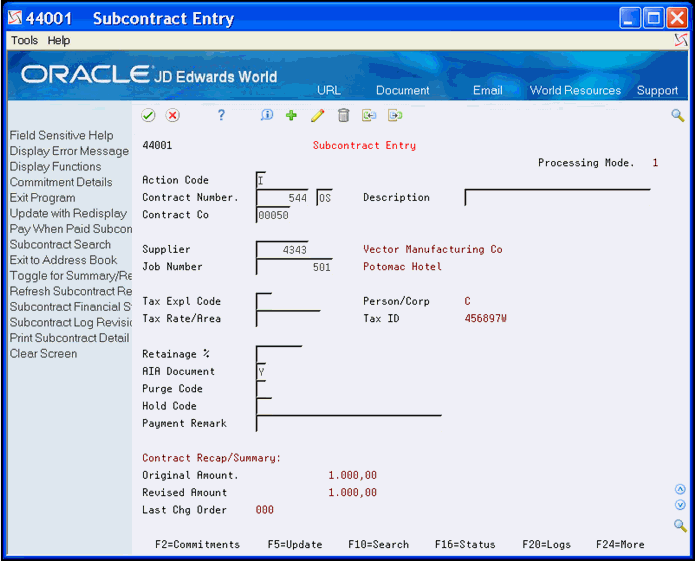
Task: Select Clear Screen
Action: (x=43, y=354)
